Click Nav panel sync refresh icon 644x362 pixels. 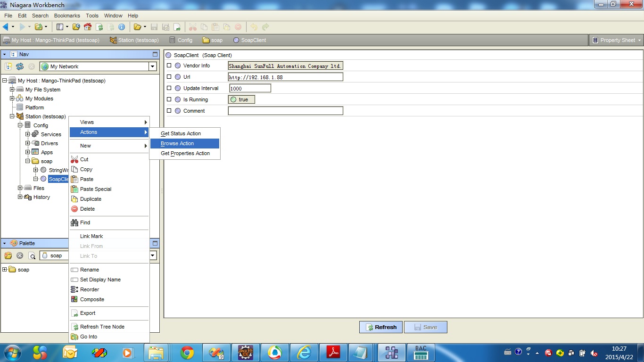(20, 66)
